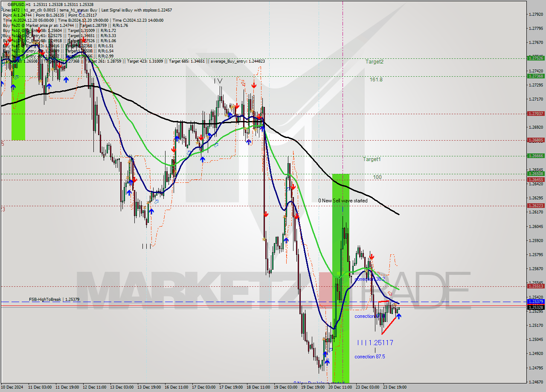Click the red 1.26455 price tag
This screenshot has width=546, height=392.
[x=536, y=179]
